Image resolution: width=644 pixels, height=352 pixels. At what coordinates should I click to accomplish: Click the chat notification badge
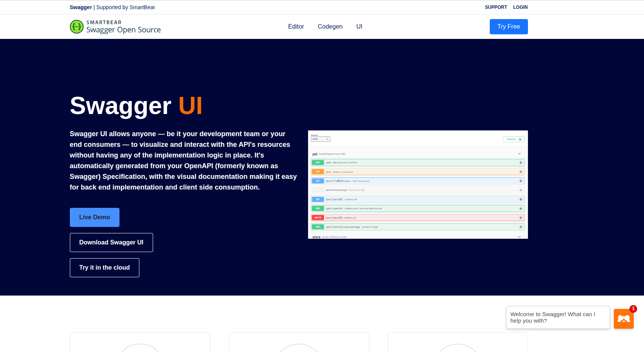pos(633,309)
